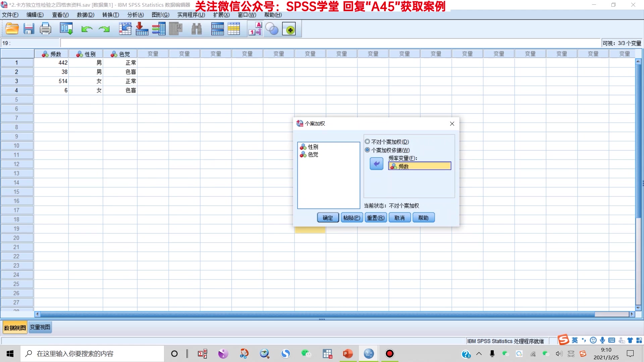Click the 频率变量 field containing 频数
Image resolution: width=644 pixels, height=362 pixels.
pyautogui.click(x=420, y=166)
